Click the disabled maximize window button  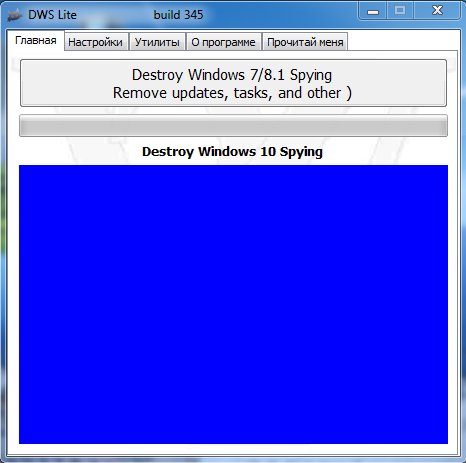click(400, 11)
